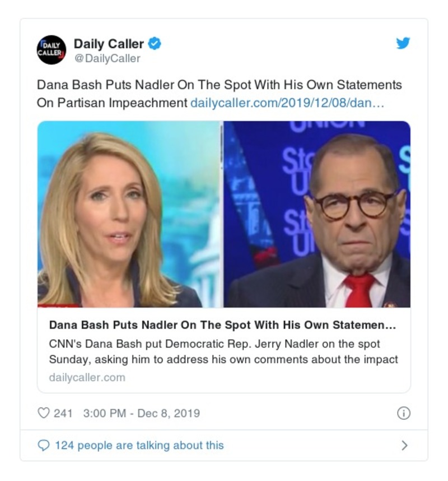Viewport: 448px width, 481px height.
Task: Click the card summary starting "CNN's Dana Bash"
Action: (223, 351)
